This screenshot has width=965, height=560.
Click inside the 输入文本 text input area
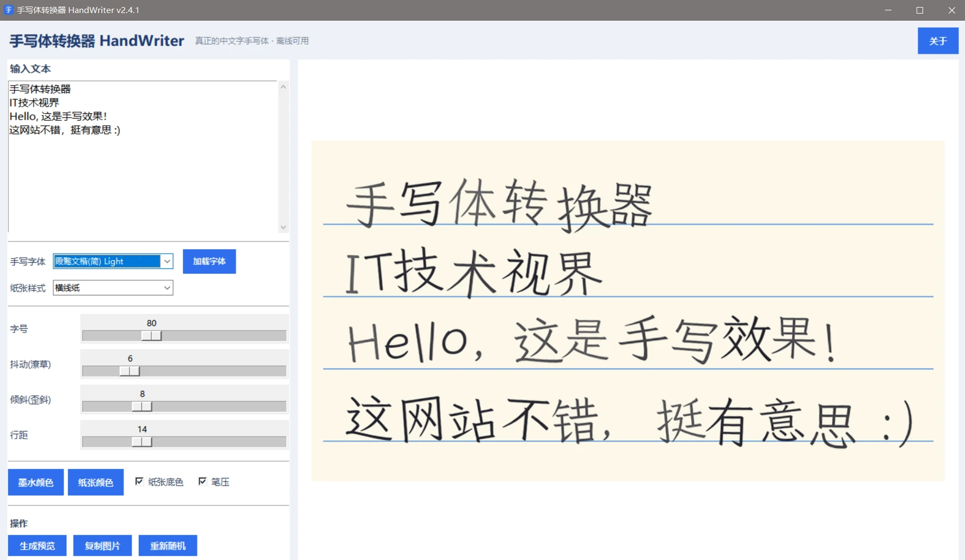(x=143, y=157)
